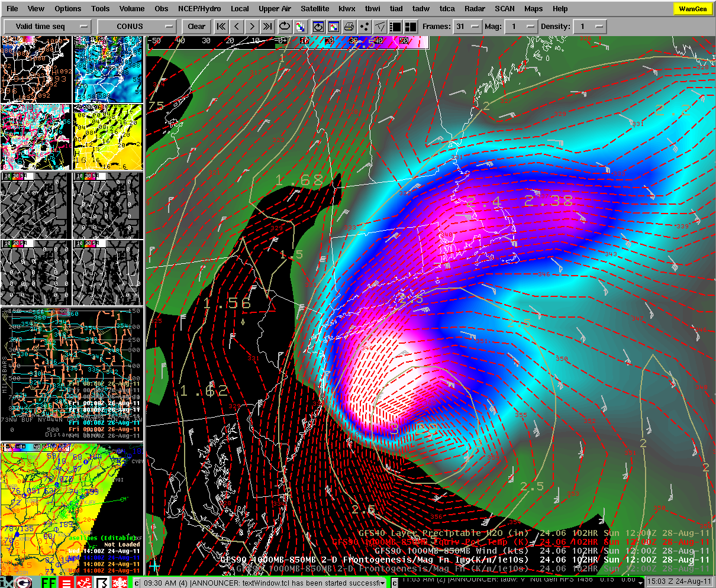The width and height of the screenshot is (716, 588).
Task: Open the tdca menu
Action: (447, 9)
